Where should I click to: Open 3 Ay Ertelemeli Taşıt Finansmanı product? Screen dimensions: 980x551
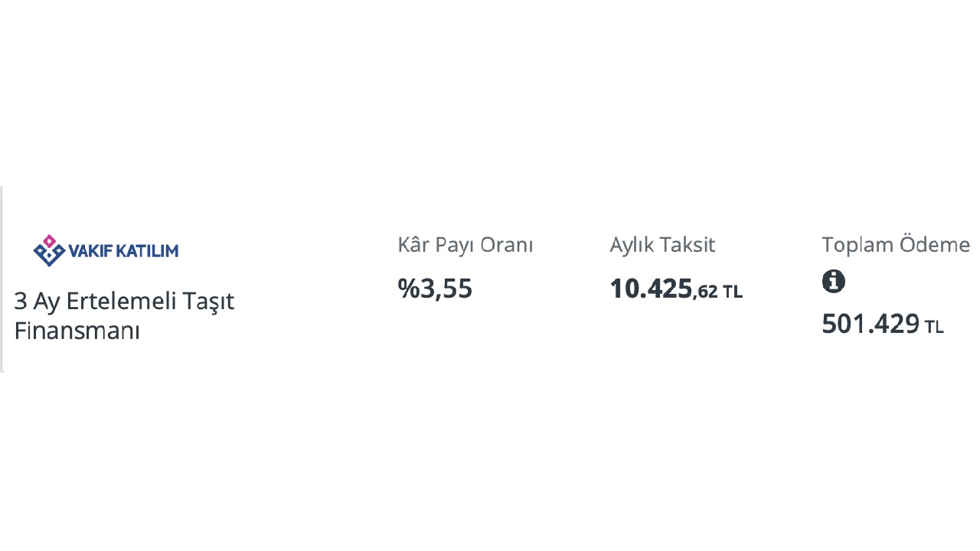pyautogui.click(x=124, y=316)
